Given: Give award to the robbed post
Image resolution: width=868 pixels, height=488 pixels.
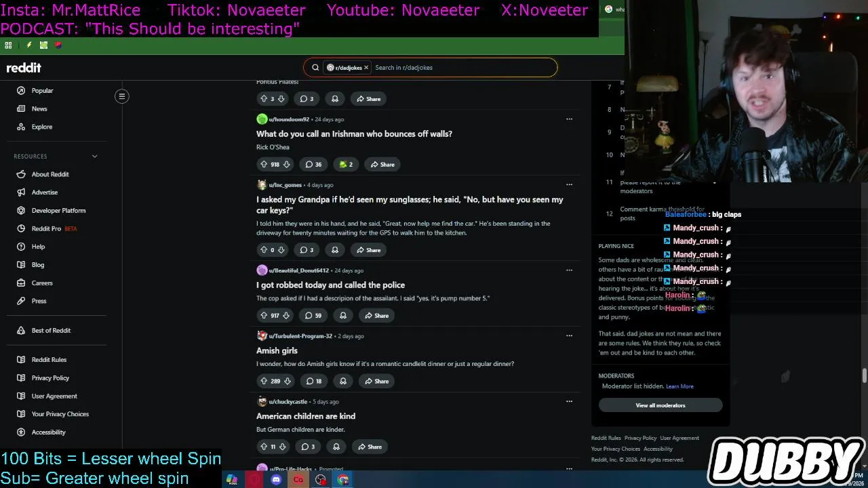Looking at the screenshot, I should pos(343,315).
